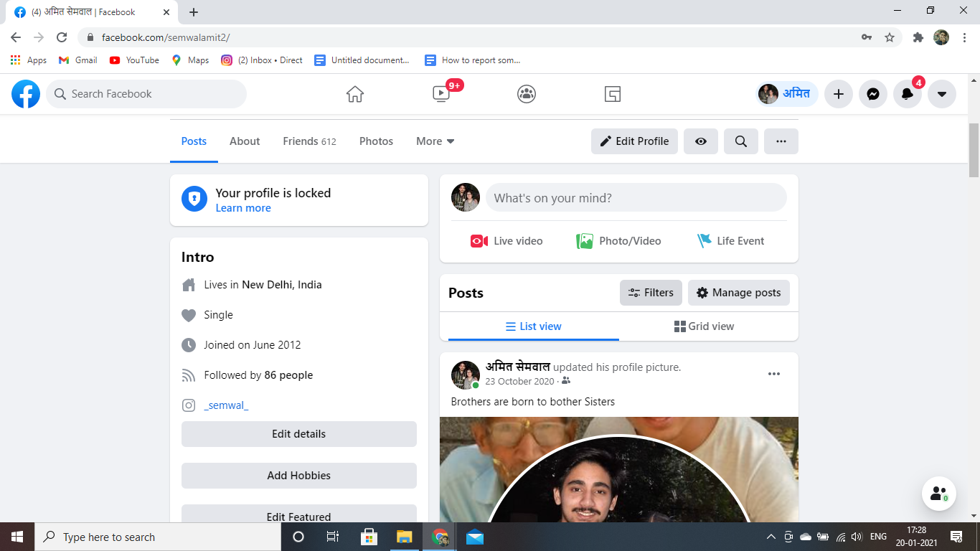The width and height of the screenshot is (980, 551).
Task: Open the Gmail bookmark
Action: pyautogui.click(x=78, y=60)
